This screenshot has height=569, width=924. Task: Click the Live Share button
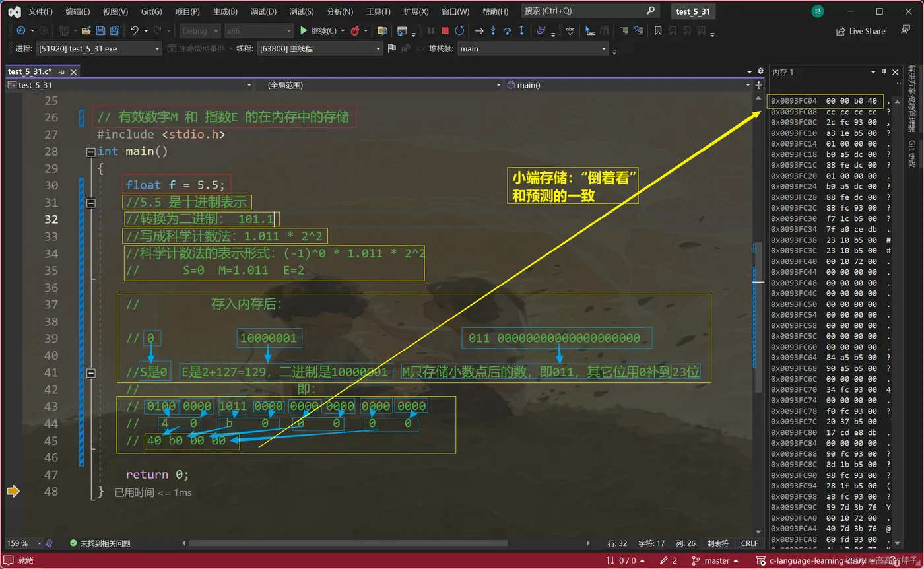coord(861,31)
